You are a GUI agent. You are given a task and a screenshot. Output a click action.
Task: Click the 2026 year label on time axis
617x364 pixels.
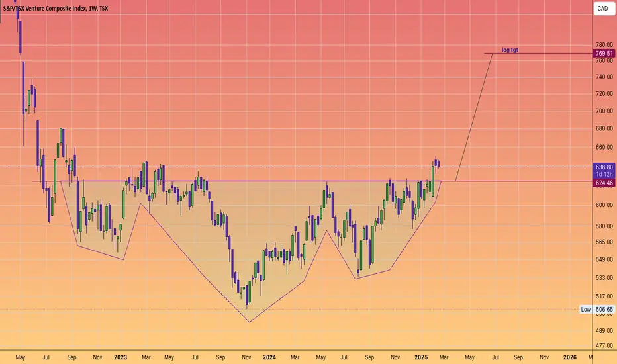570,357
